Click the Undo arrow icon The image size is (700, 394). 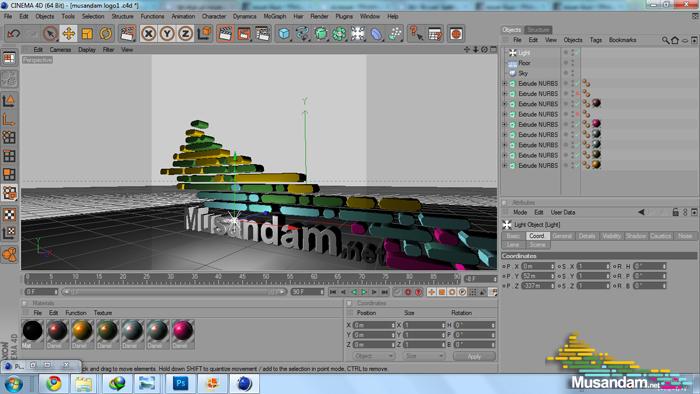point(14,33)
